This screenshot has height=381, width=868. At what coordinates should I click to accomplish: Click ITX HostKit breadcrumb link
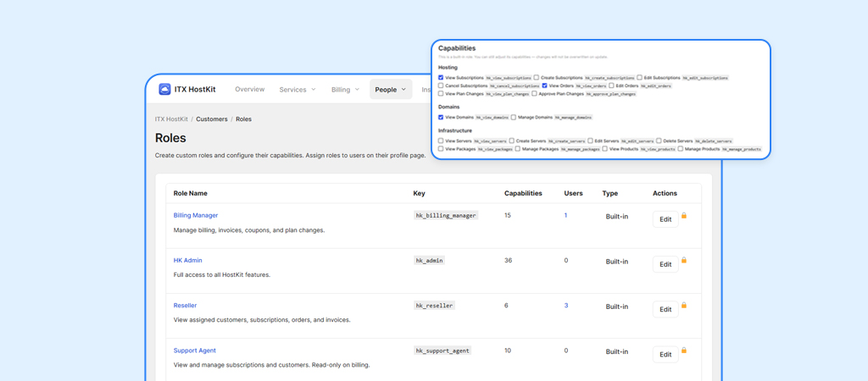pyautogui.click(x=171, y=119)
